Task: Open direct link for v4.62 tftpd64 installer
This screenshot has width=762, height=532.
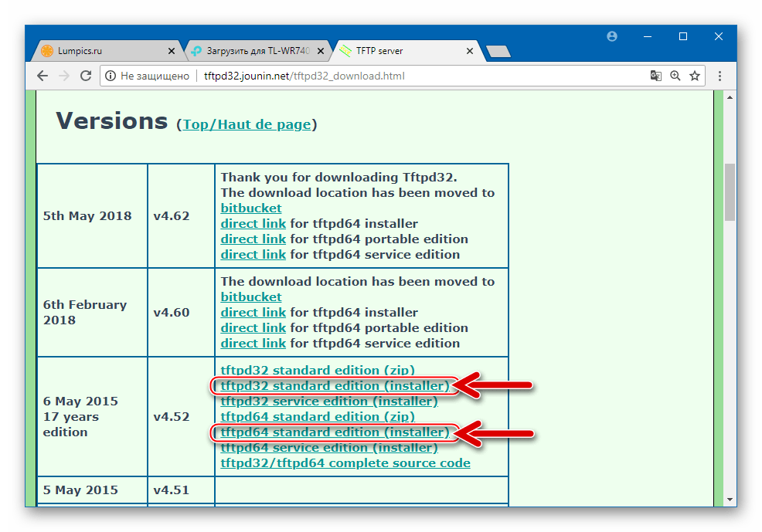Action: coord(253,224)
